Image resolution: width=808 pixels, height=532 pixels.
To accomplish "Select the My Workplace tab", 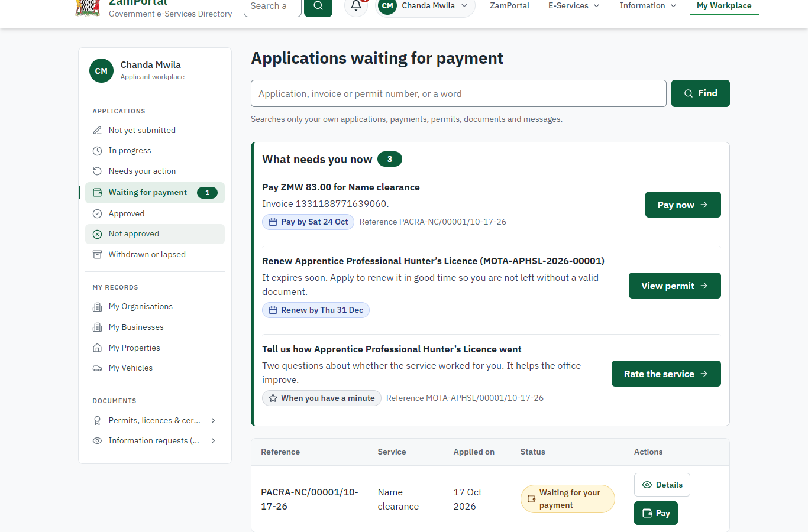I will click(x=724, y=6).
